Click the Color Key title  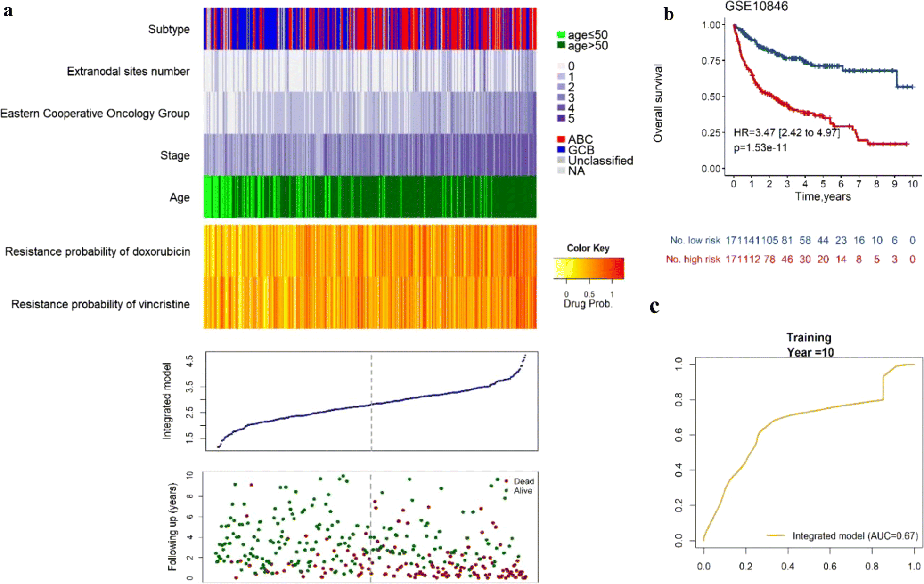click(588, 248)
